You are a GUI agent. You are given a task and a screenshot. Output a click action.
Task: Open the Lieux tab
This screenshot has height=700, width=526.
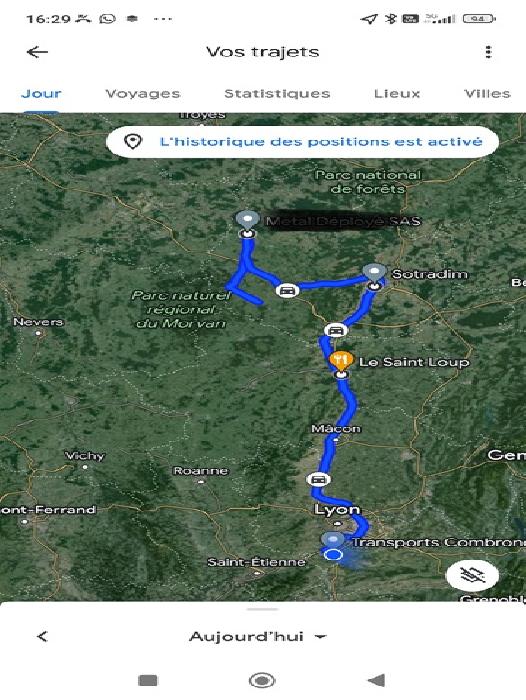point(397,93)
